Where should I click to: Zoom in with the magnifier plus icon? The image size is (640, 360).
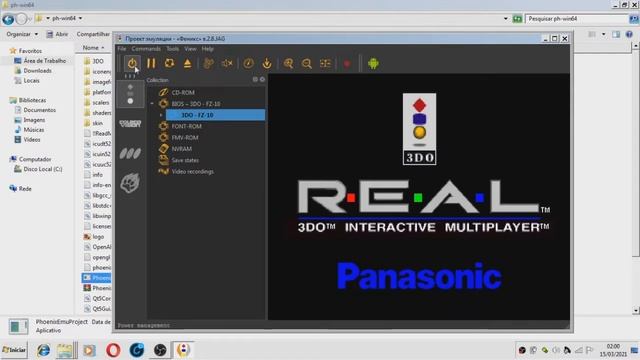[x=288, y=63]
